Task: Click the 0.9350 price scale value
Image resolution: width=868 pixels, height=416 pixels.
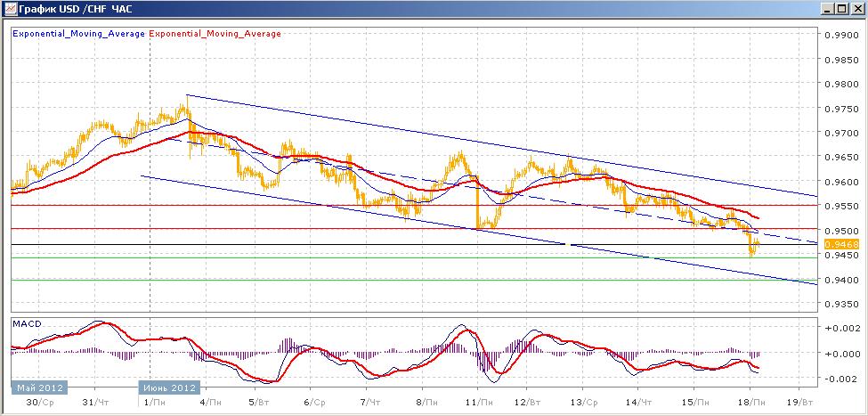Action: coord(842,304)
